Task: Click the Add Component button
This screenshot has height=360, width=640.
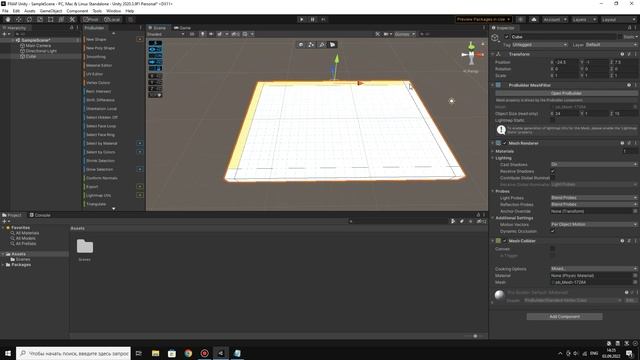Action: click(x=564, y=316)
